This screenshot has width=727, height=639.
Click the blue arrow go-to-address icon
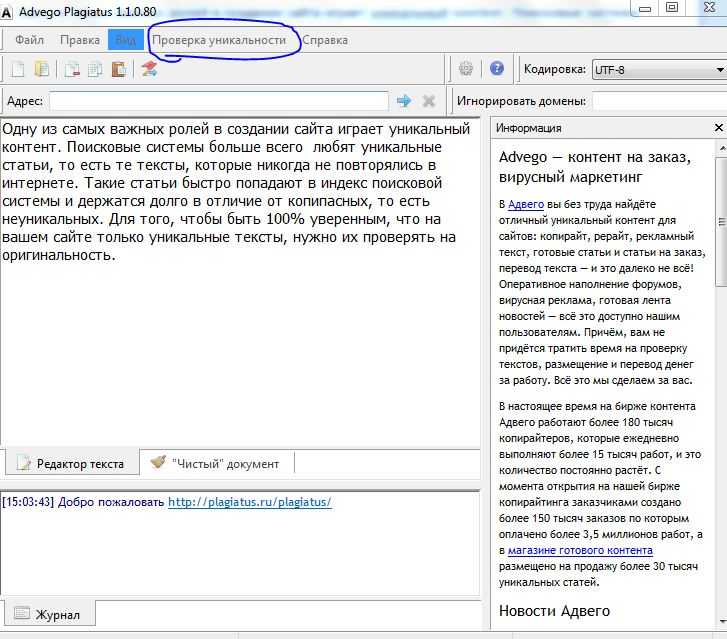(x=404, y=101)
